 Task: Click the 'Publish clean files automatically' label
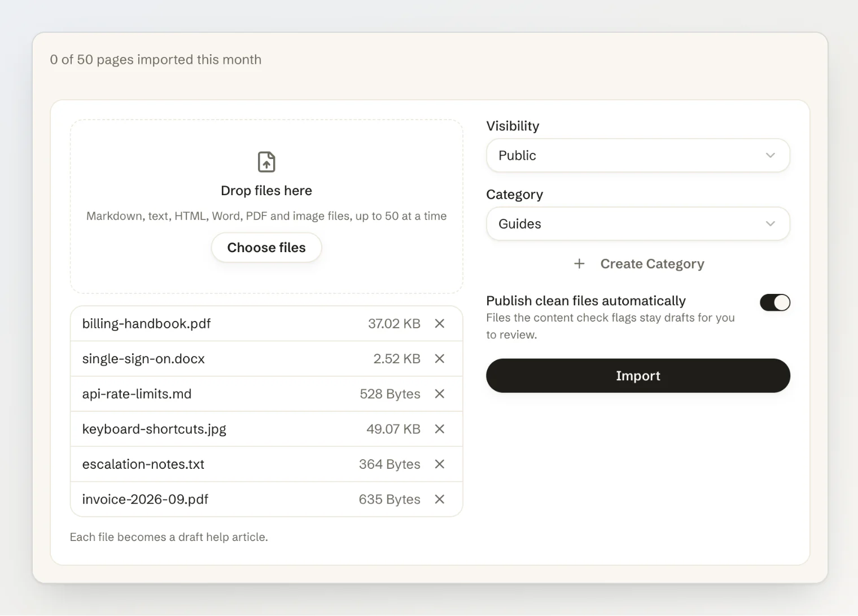(x=586, y=301)
